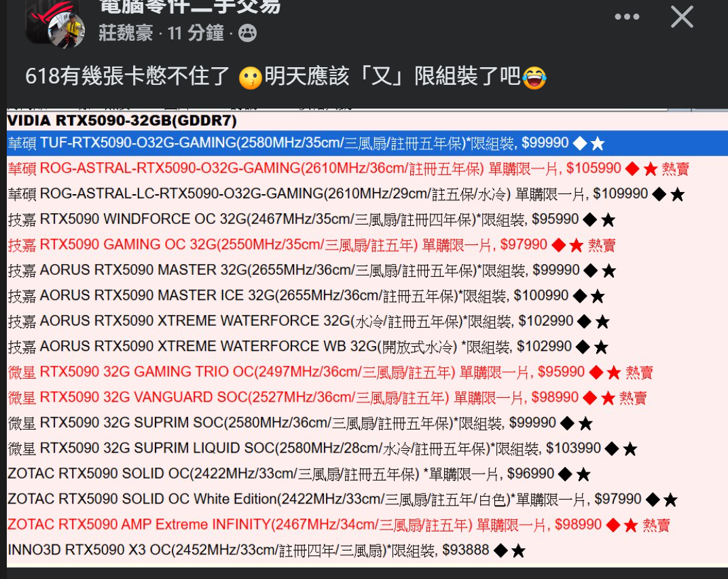Open the 11 分鐘 timestamp link

tap(196, 33)
